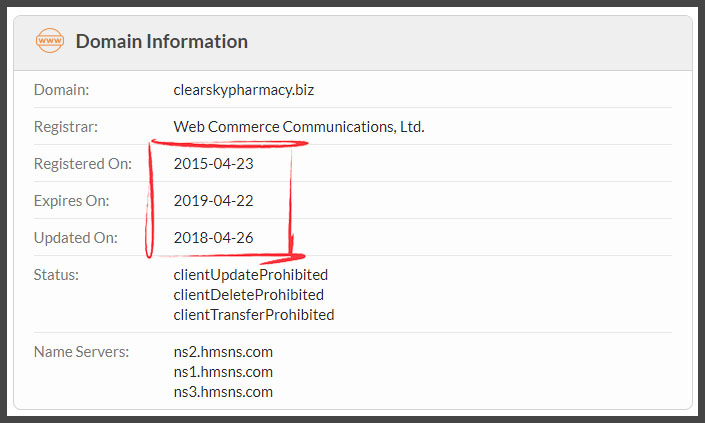The image size is (705, 423).
Task: Click the Name Servers: label
Action: 82,352
